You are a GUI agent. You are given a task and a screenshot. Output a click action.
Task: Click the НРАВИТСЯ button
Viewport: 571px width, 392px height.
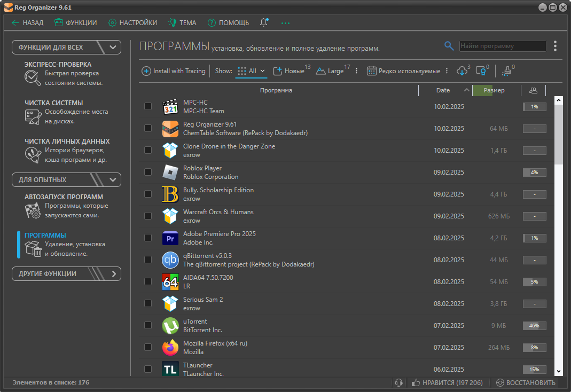[x=447, y=382]
